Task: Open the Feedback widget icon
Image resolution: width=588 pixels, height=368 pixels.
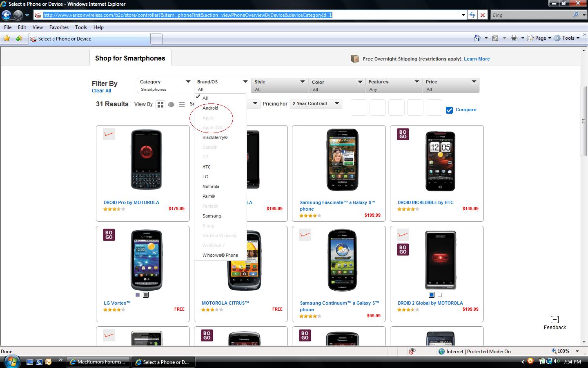Action: pyautogui.click(x=555, y=319)
